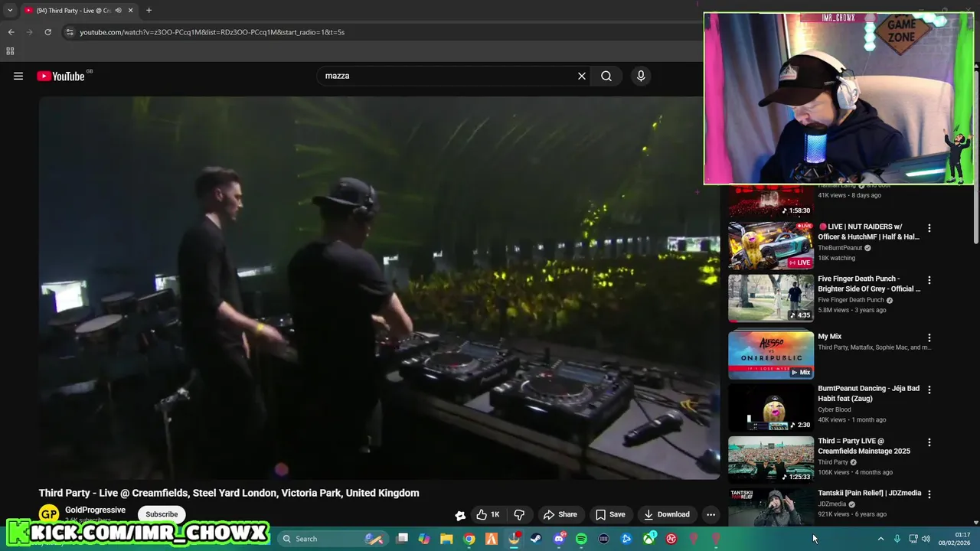Click the Windows taskbar Search box
The height and width of the screenshot is (551, 980).
(x=333, y=539)
